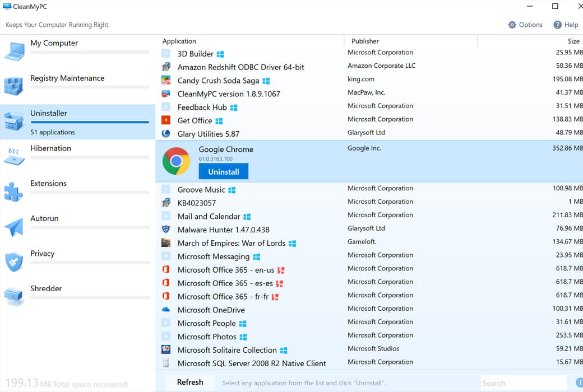Image resolution: width=583 pixels, height=392 pixels.
Task: Select Microsoft SQL Server 2008 R2 Native Client
Action: 369,363
